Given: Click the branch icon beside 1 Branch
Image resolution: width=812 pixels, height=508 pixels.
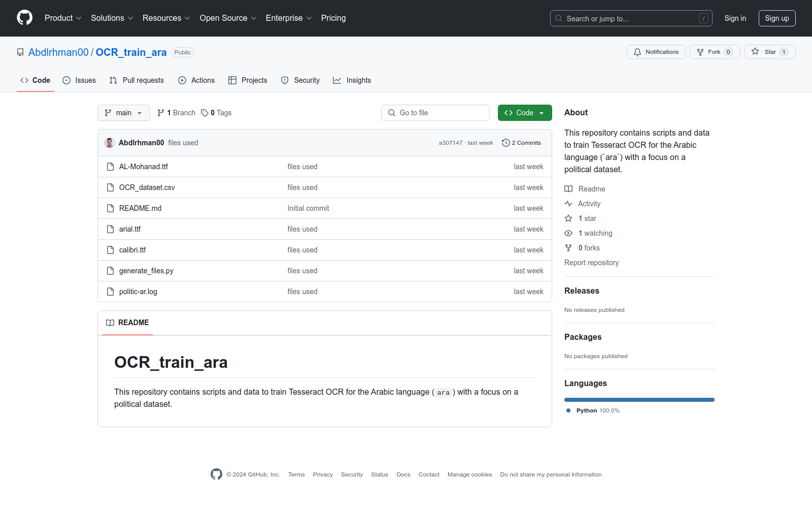Looking at the screenshot, I should (x=161, y=113).
